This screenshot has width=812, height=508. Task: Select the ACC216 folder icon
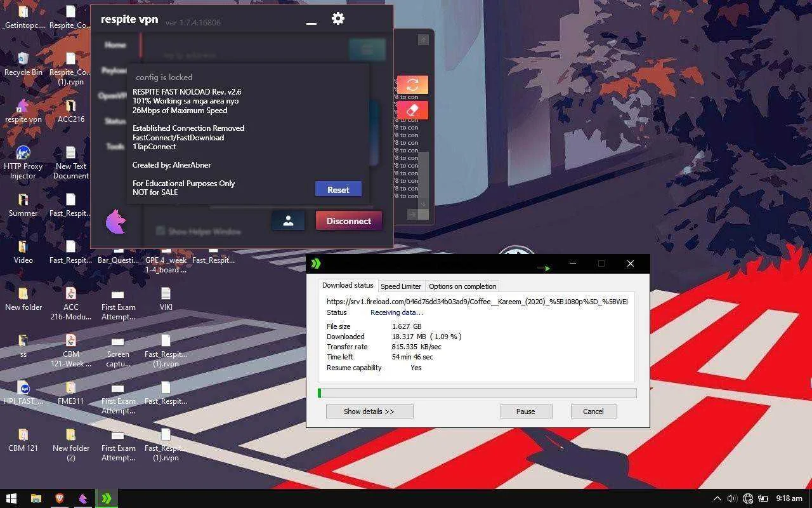[70, 111]
